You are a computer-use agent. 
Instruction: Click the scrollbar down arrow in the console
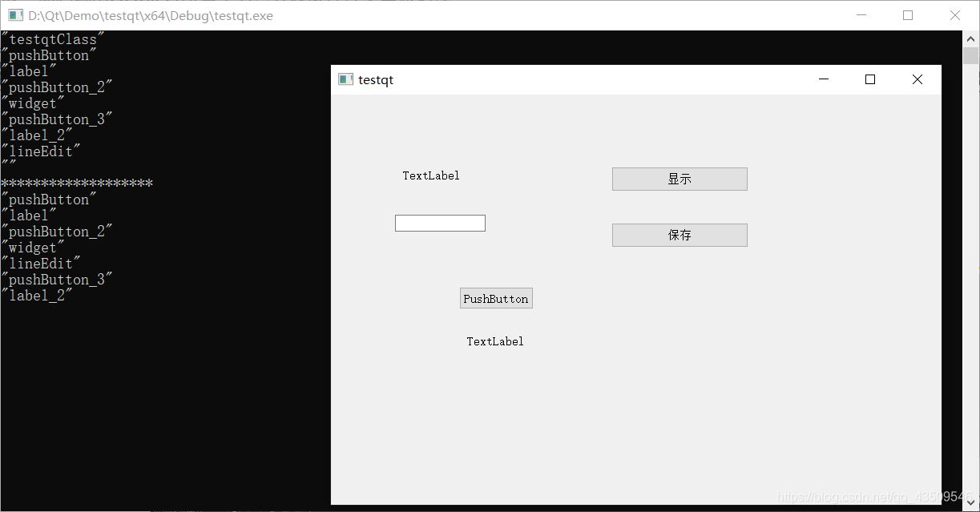(970, 504)
